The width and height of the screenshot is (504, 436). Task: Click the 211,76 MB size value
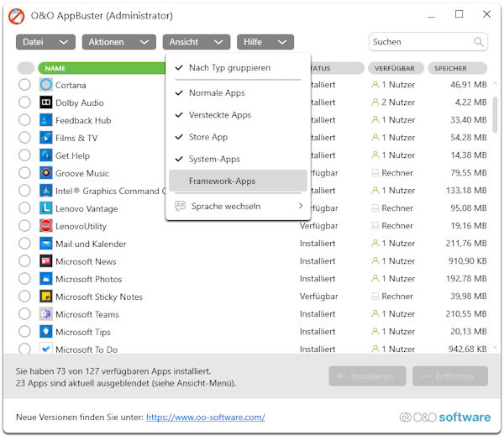[466, 244]
